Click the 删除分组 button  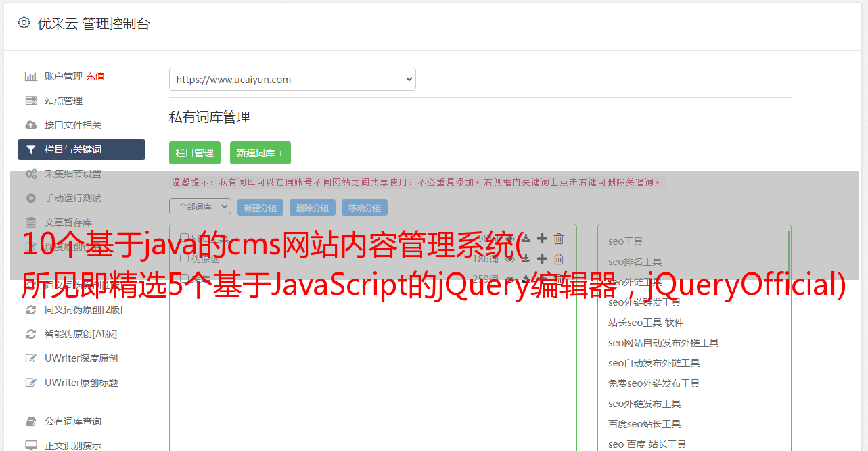click(313, 208)
